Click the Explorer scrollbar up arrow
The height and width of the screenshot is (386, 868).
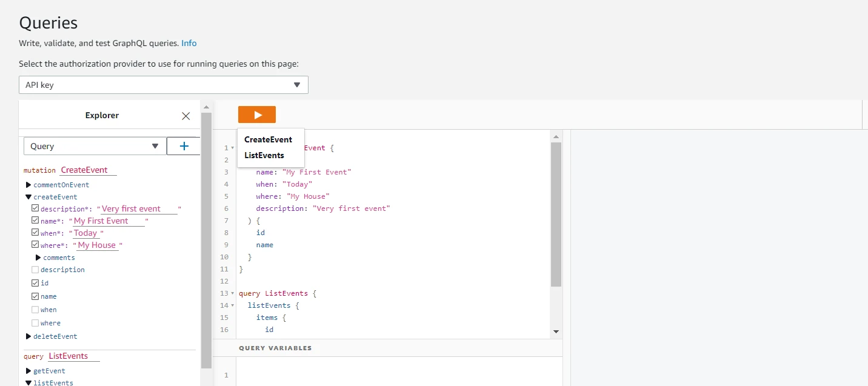[206, 107]
